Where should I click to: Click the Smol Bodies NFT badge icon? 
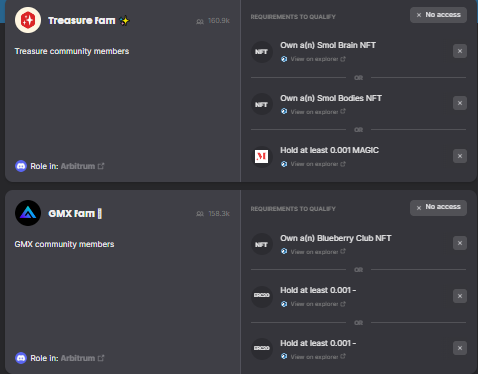(262, 104)
